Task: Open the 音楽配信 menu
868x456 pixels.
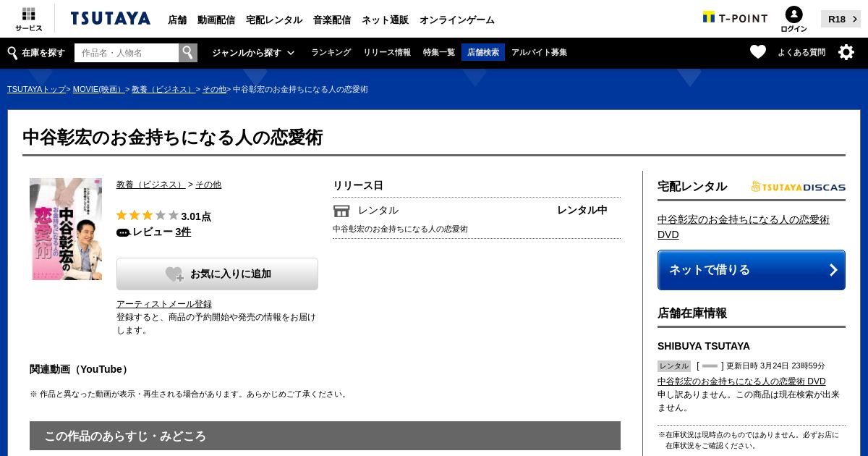Action: coord(332,20)
